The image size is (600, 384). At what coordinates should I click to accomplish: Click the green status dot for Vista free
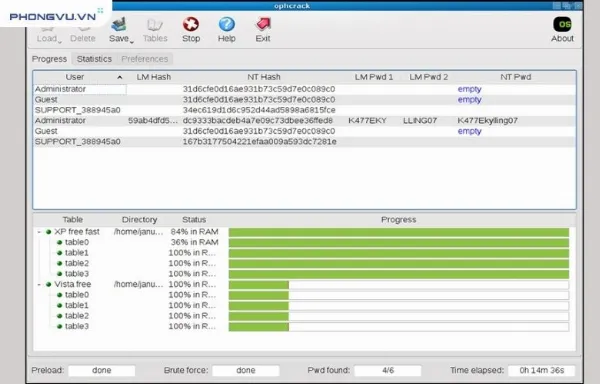click(49, 284)
